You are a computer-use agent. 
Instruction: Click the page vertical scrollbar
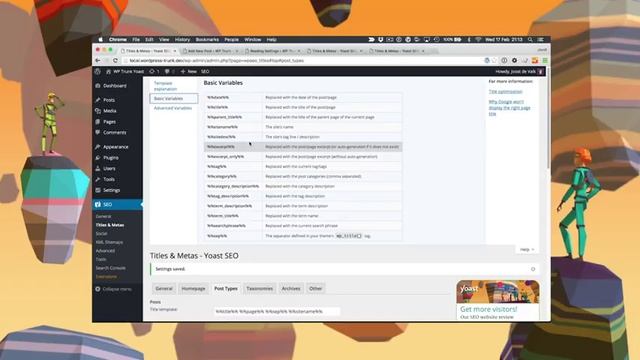pyautogui.click(x=548, y=118)
